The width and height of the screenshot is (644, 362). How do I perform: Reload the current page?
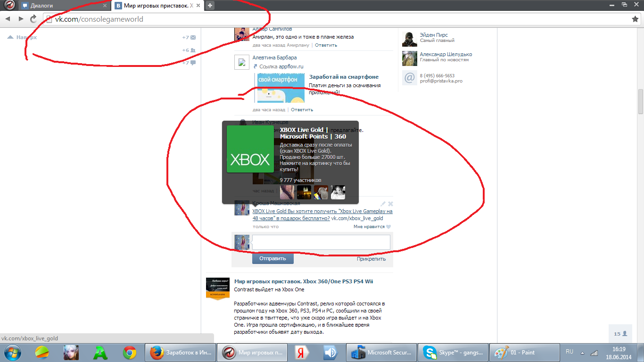33,19
